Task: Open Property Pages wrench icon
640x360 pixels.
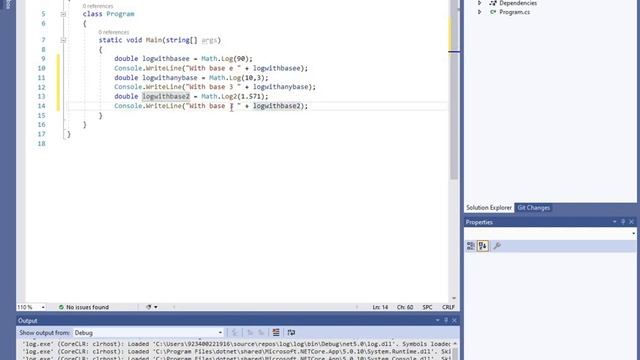Action: [497, 246]
